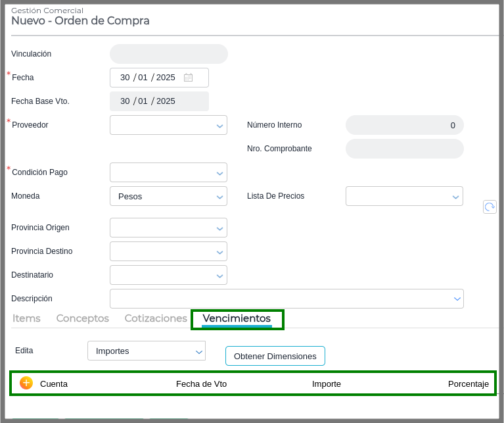Click the Vinculación input field
Viewport: 504px width, 423px height.
(168, 54)
